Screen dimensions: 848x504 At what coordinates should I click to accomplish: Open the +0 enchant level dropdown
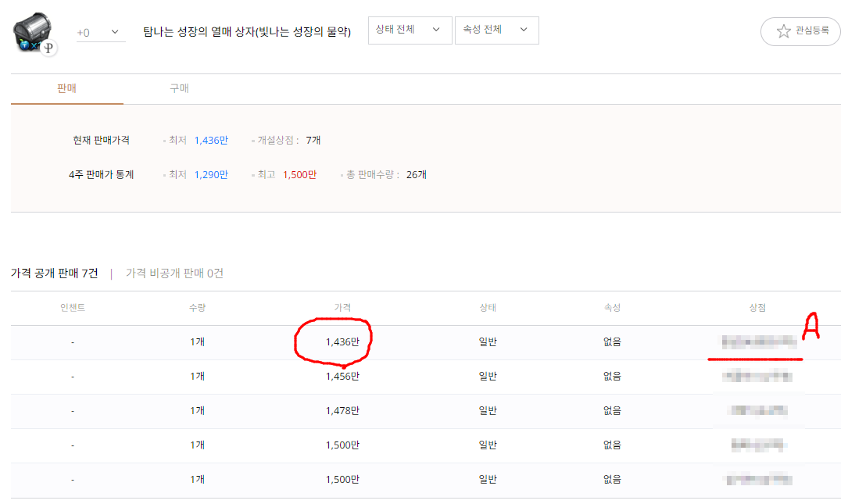101,30
